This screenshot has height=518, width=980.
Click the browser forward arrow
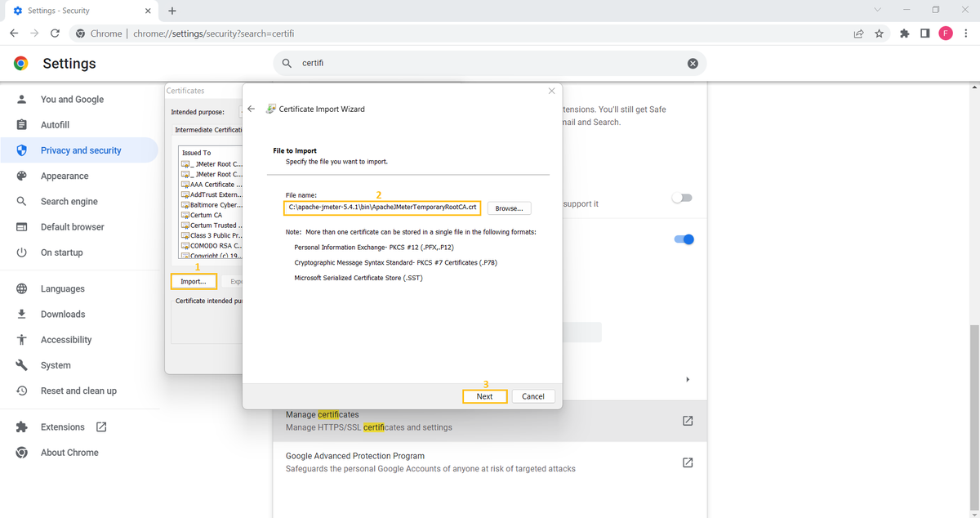[34, 33]
